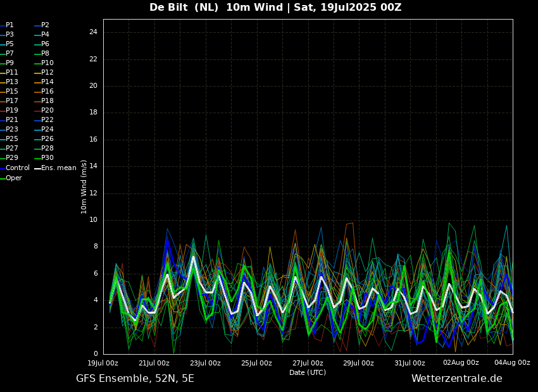Click the Oper legend entry
Screen dimensions: 538x392
14,178
